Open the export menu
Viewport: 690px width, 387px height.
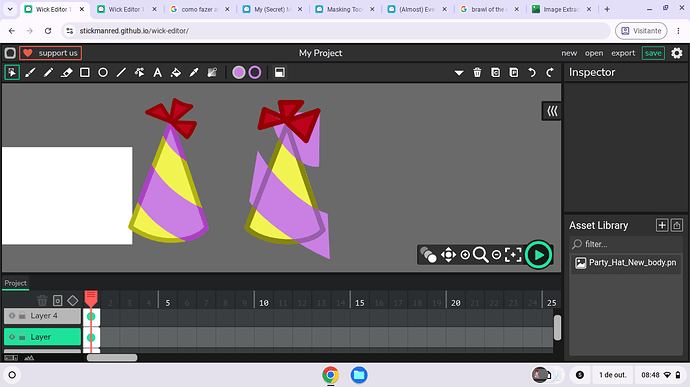click(x=623, y=53)
